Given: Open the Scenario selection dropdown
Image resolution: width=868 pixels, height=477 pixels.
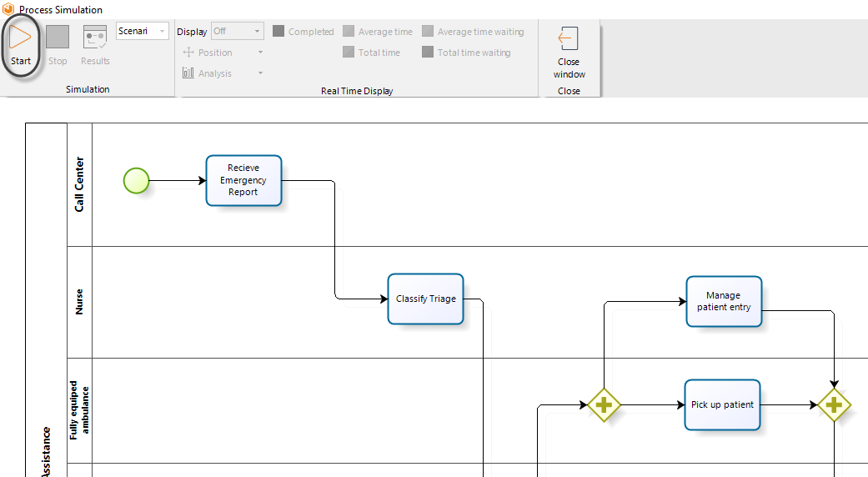Looking at the screenshot, I should [143, 31].
